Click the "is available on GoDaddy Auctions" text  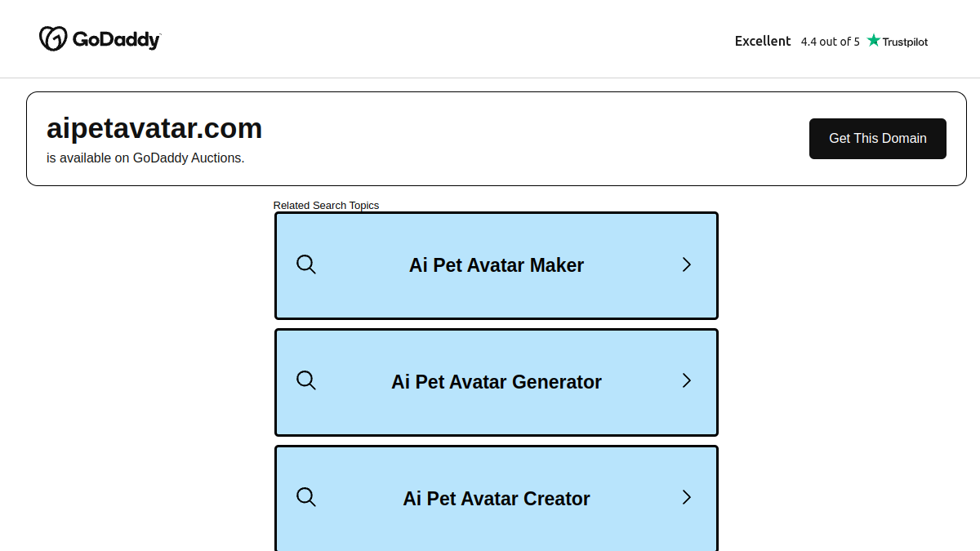pos(145,158)
